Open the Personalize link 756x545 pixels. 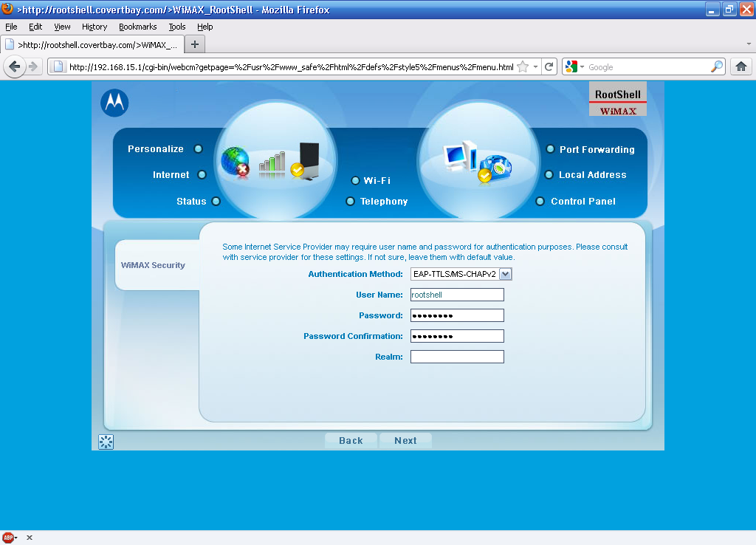coord(156,148)
